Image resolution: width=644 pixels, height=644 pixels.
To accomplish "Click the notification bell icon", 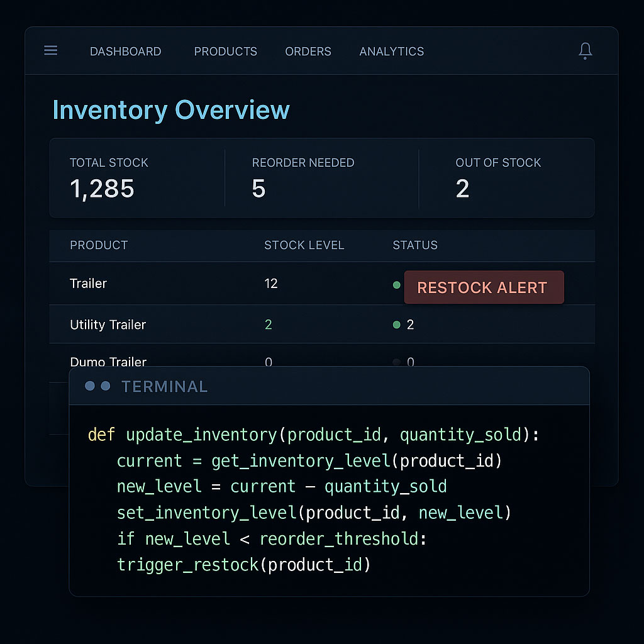I will pyautogui.click(x=585, y=51).
